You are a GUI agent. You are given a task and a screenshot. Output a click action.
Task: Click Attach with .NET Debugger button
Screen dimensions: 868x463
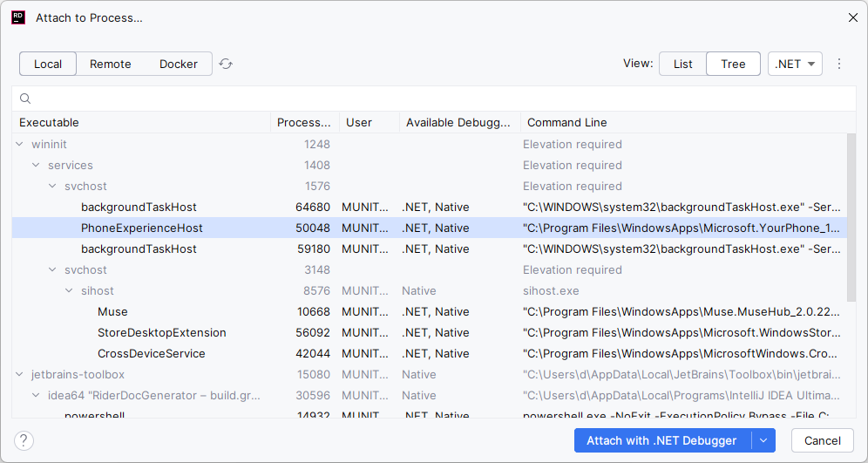662,440
